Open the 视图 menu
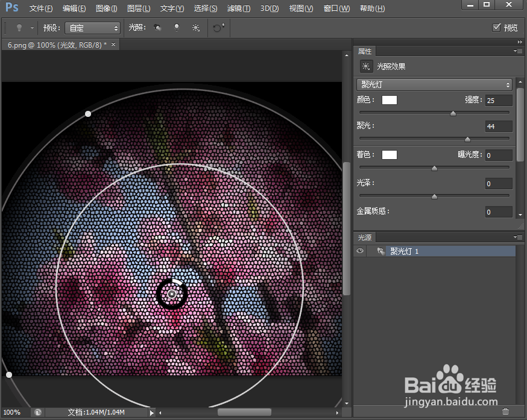The height and width of the screenshot is (420, 527). 301,8
